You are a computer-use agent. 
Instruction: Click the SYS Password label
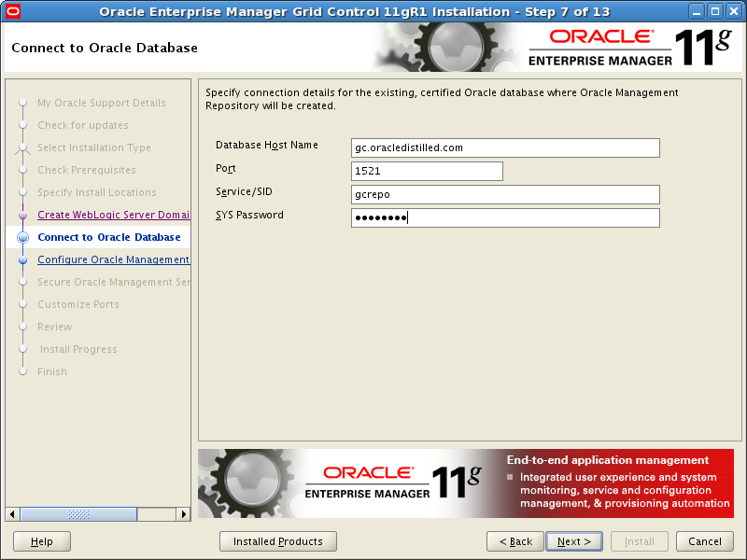tap(249, 215)
